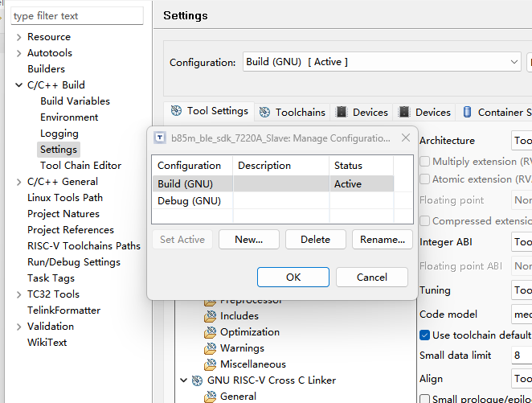Click the Miscellaneous folder icon
This screenshot has width=532, height=403.
(211, 364)
